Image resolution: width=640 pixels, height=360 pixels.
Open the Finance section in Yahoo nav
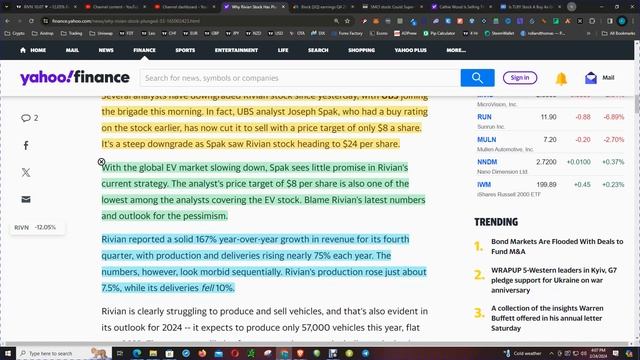[x=144, y=50]
